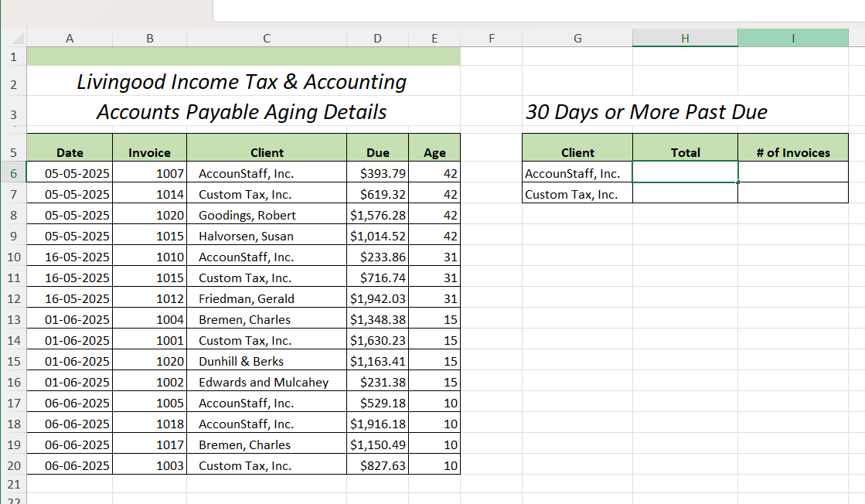Click the Edwards and Mulcahey client cell
This screenshot has height=504, width=865.
267,382
